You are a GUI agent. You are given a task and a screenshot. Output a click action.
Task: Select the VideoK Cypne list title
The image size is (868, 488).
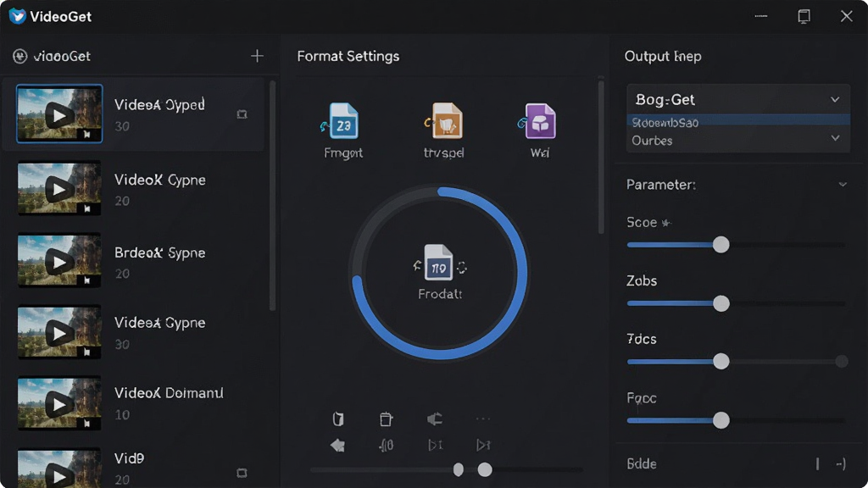click(x=160, y=180)
